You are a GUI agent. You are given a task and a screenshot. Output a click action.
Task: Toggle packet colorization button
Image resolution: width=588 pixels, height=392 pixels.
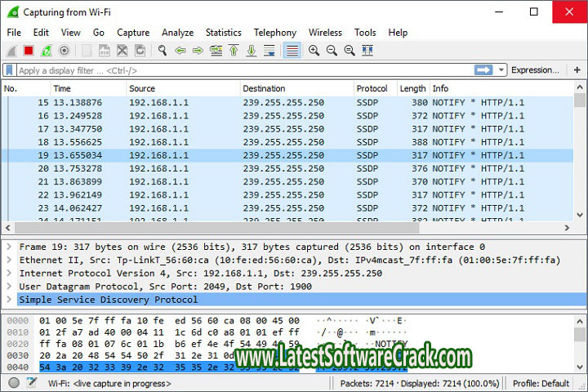[x=292, y=51]
